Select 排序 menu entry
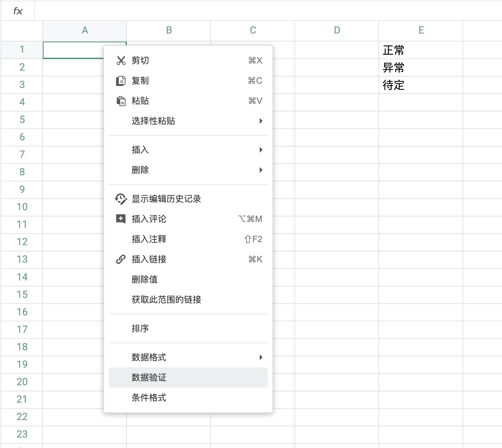The image size is (502, 448). tap(188, 328)
